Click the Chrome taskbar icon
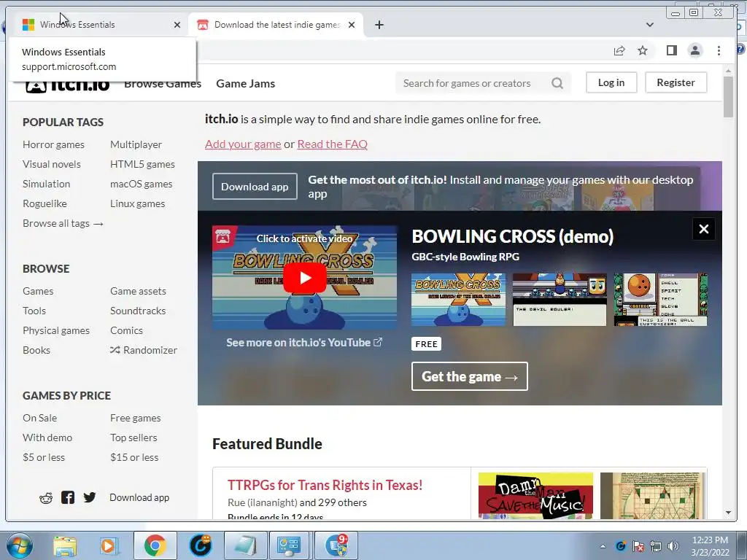 [x=155, y=545]
